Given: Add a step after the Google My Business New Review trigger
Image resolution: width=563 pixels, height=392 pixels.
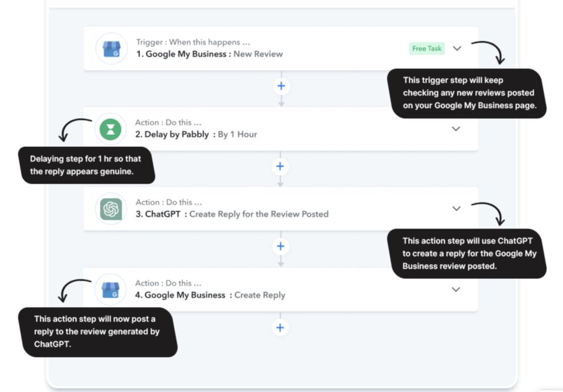Looking at the screenshot, I should pos(281,86).
